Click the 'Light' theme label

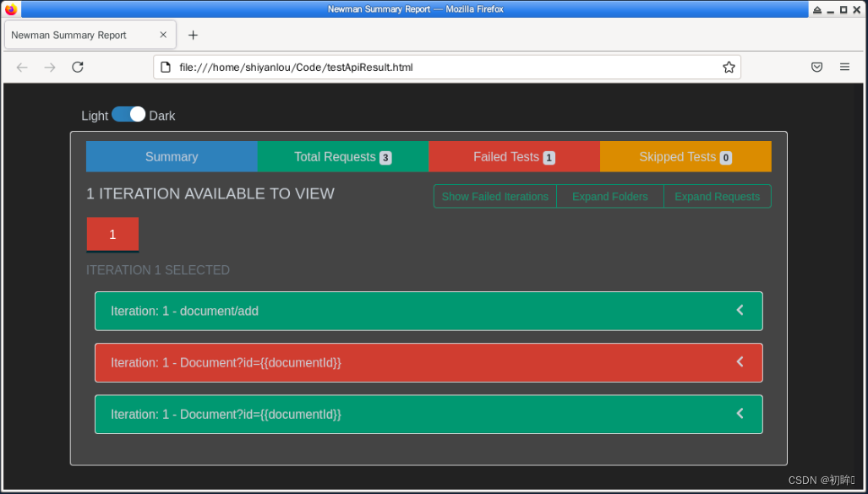click(95, 116)
